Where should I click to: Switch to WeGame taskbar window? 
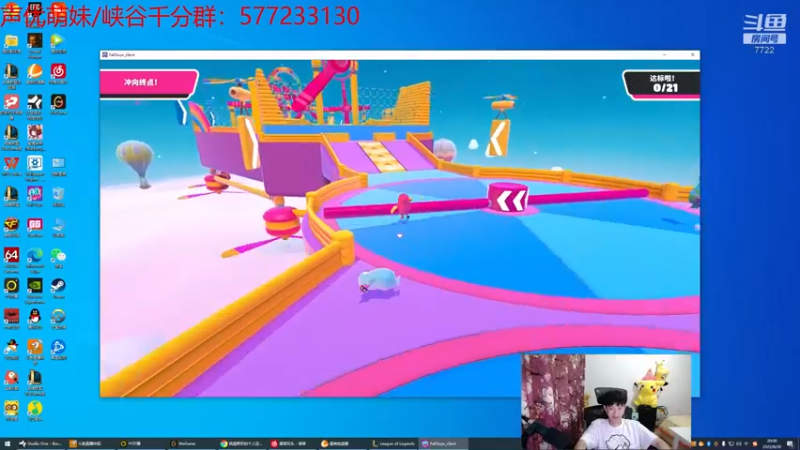coord(191,444)
